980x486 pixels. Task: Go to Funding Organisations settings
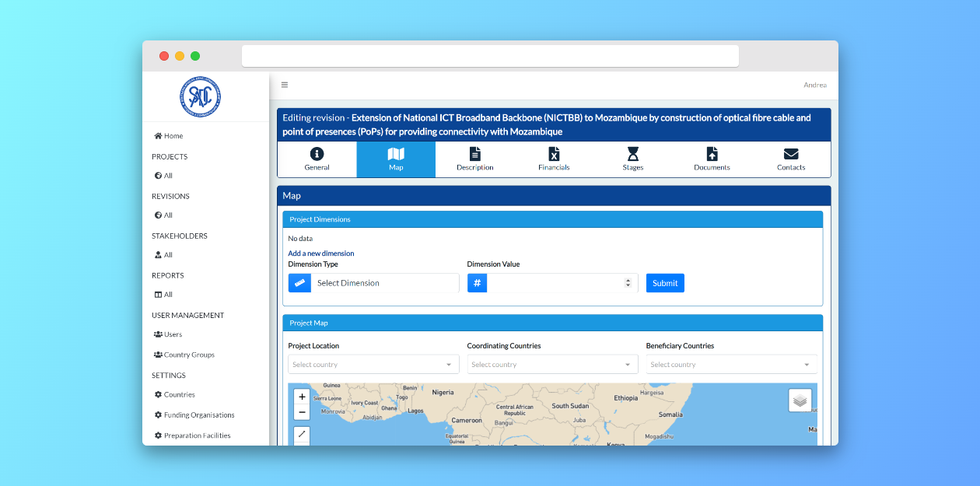pyautogui.click(x=194, y=415)
